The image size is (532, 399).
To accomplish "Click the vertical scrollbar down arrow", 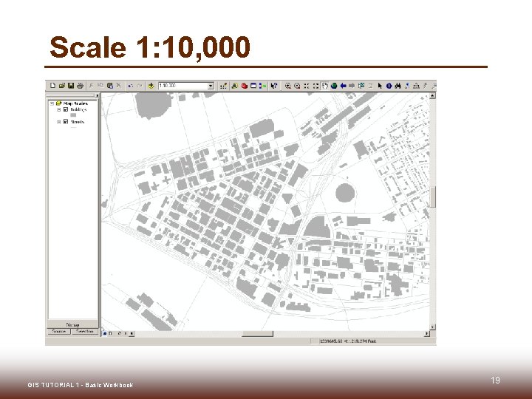I will 432,327.
